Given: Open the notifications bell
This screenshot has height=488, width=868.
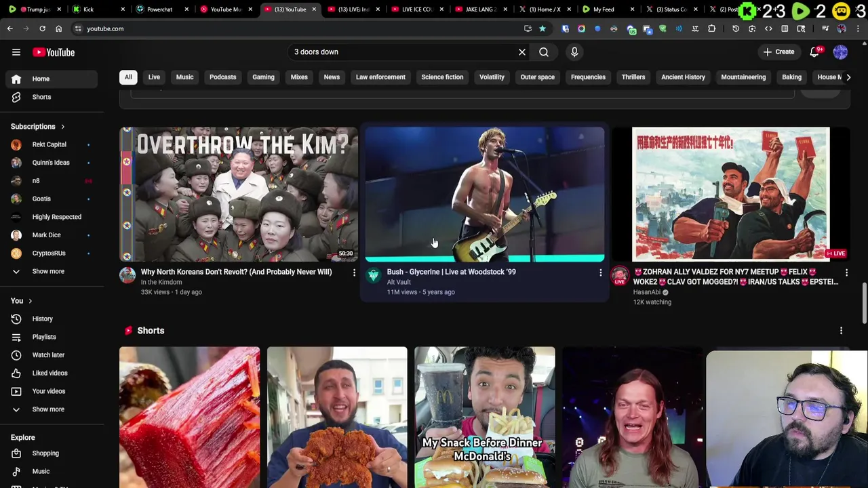Looking at the screenshot, I should tap(814, 52).
